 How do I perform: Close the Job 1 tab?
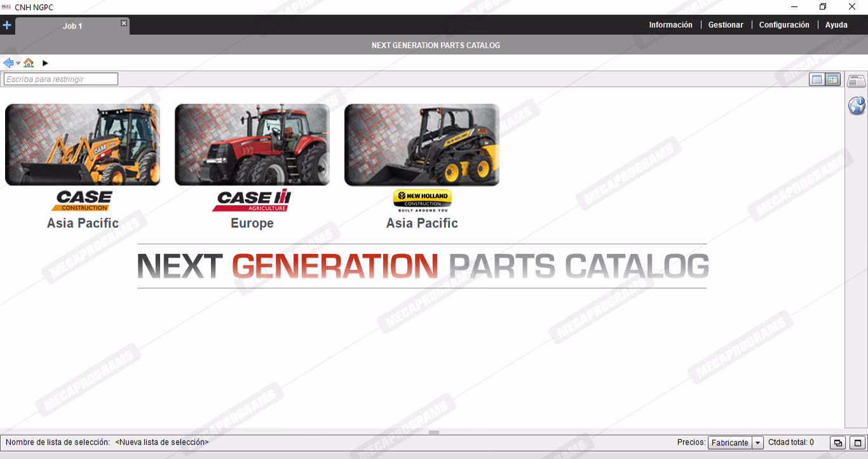124,23
